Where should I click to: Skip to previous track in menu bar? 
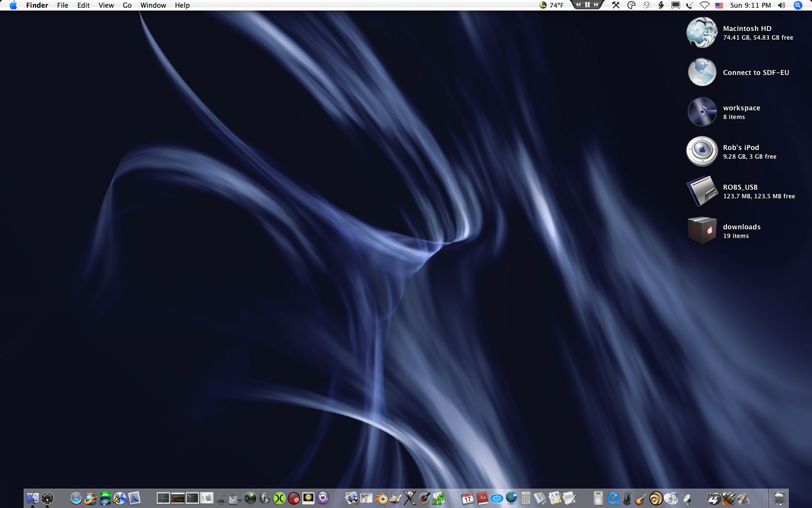579,4
